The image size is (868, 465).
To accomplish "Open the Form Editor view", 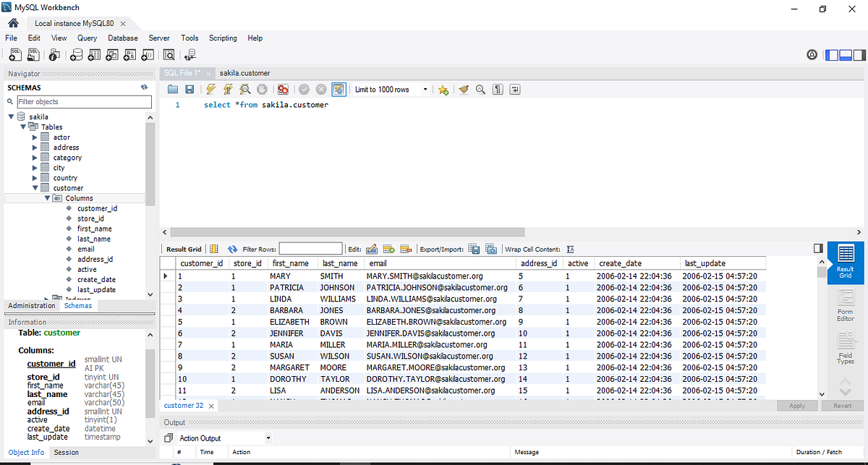I will click(x=846, y=306).
